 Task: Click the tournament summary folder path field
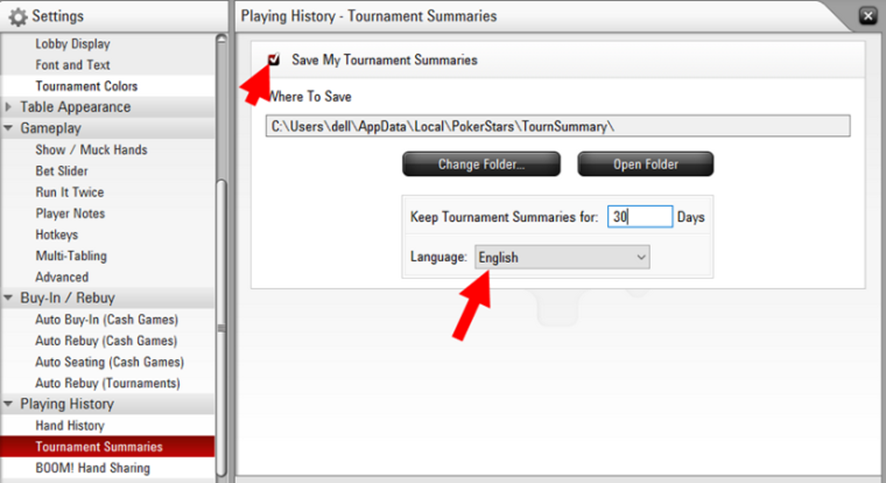[558, 126]
